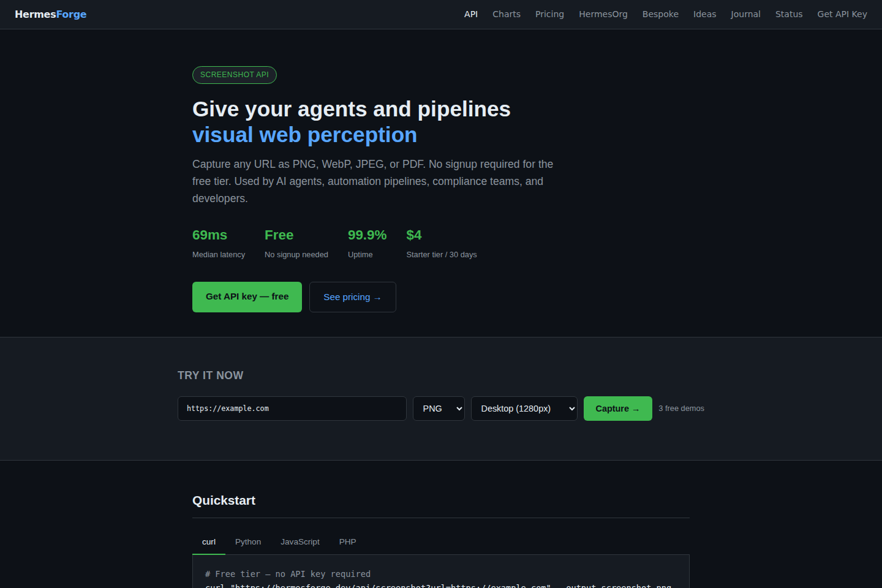Click the Free stat value
This screenshot has height=588, width=882.
pyautogui.click(x=279, y=235)
